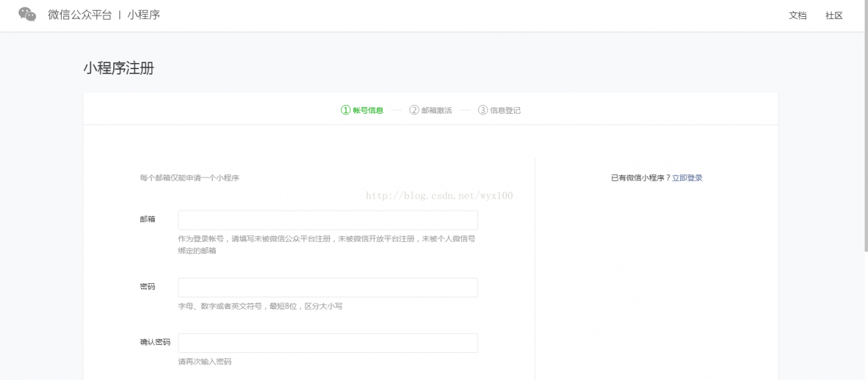Image resolution: width=868 pixels, height=380 pixels.
Task: Select step 1 帐号信息
Action: pyautogui.click(x=362, y=110)
